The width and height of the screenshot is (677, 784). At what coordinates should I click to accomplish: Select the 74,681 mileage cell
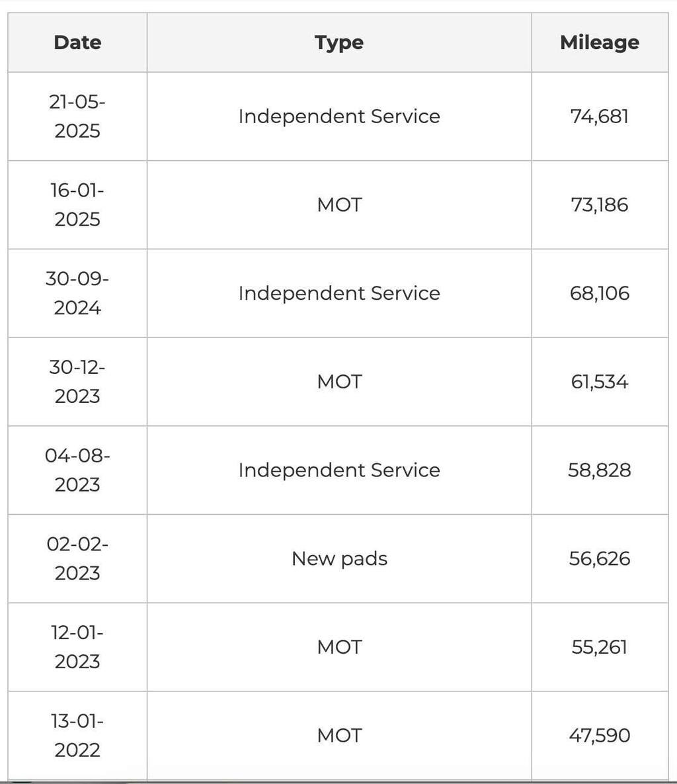click(600, 116)
